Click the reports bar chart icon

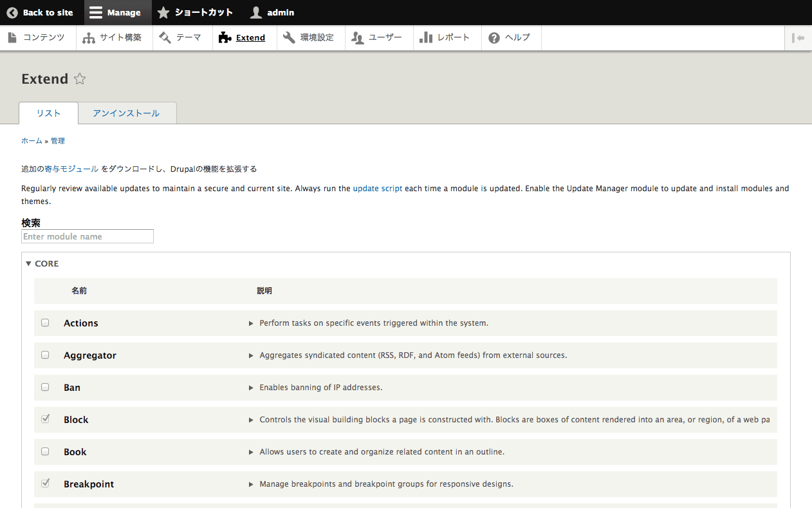pyautogui.click(x=425, y=37)
